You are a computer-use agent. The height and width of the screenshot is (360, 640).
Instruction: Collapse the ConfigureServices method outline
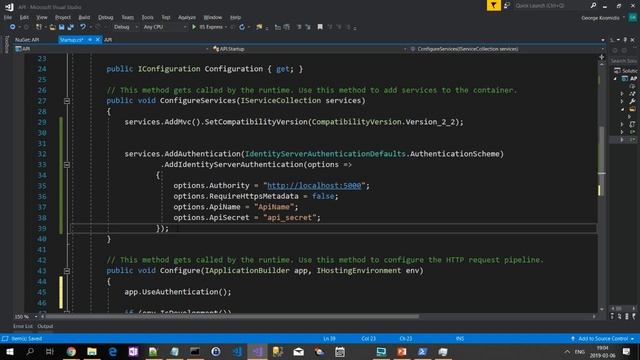pos(67,101)
